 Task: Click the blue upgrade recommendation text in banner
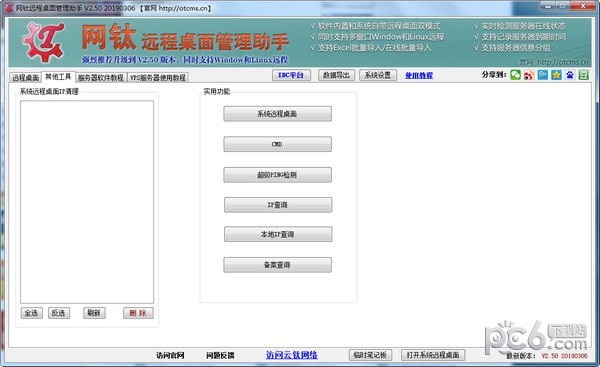click(x=185, y=60)
